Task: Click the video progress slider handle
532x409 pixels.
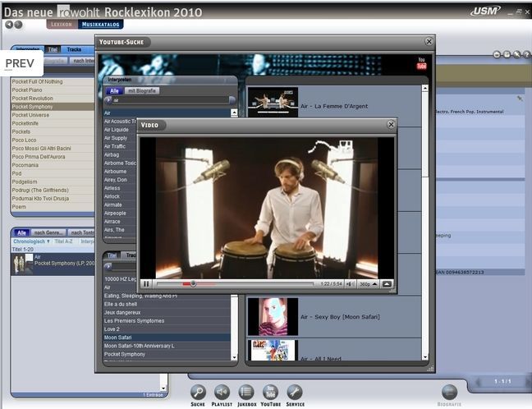Action: pos(193,284)
